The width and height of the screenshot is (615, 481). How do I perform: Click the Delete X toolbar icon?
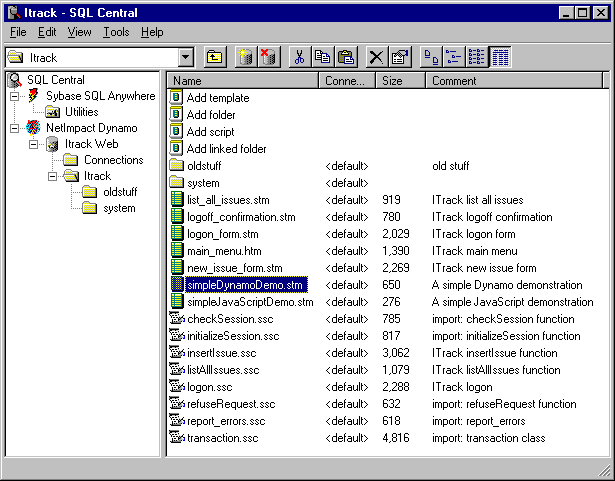(x=377, y=57)
